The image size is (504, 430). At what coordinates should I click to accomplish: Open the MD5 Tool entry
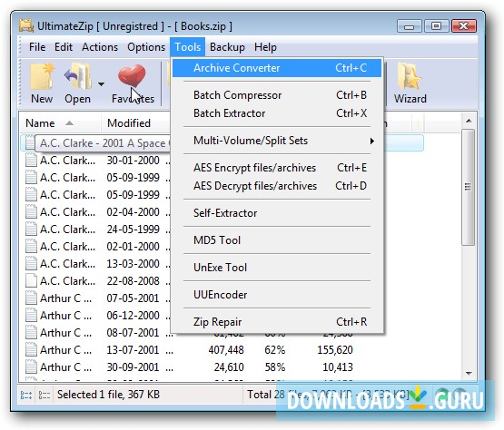point(277,240)
